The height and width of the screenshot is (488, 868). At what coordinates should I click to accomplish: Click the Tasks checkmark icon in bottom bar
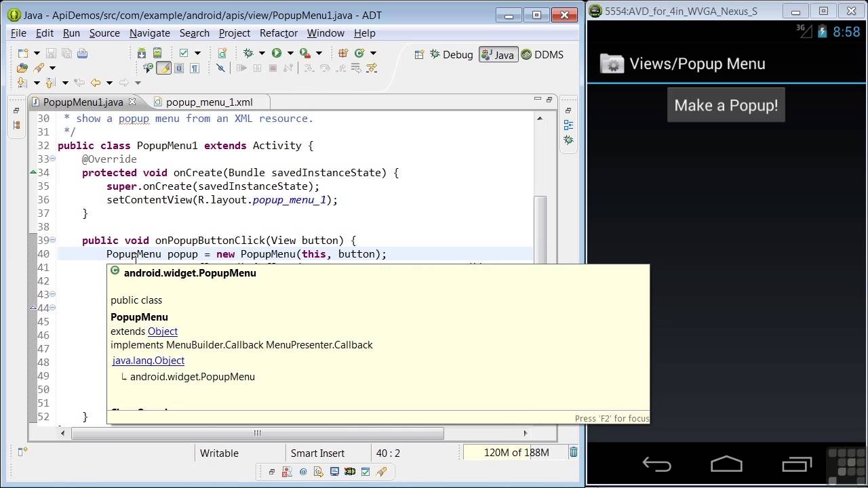(366, 472)
